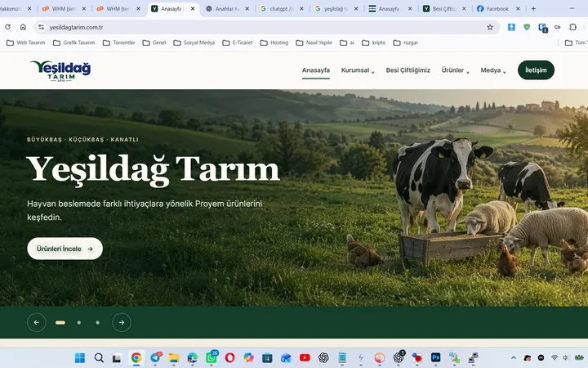Close the Besi Çiftliği tab
Screen dimensions: 588x368
point(464,9)
